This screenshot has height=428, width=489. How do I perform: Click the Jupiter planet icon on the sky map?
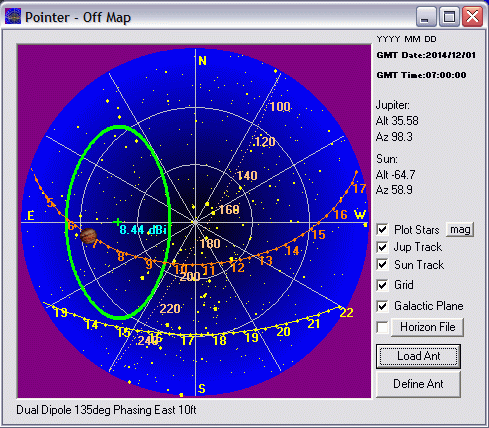point(88,236)
